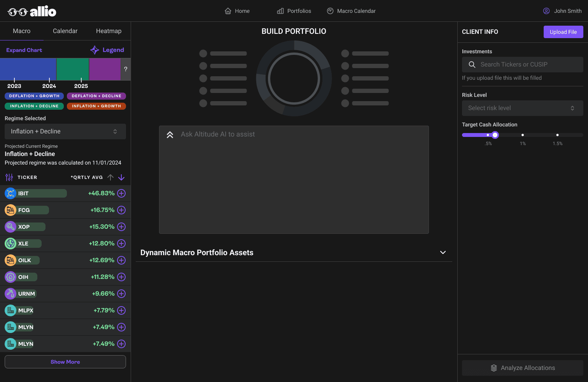This screenshot has width=588, height=382.
Task: Open ticker filter sliders icon
Action: point(9,177)
